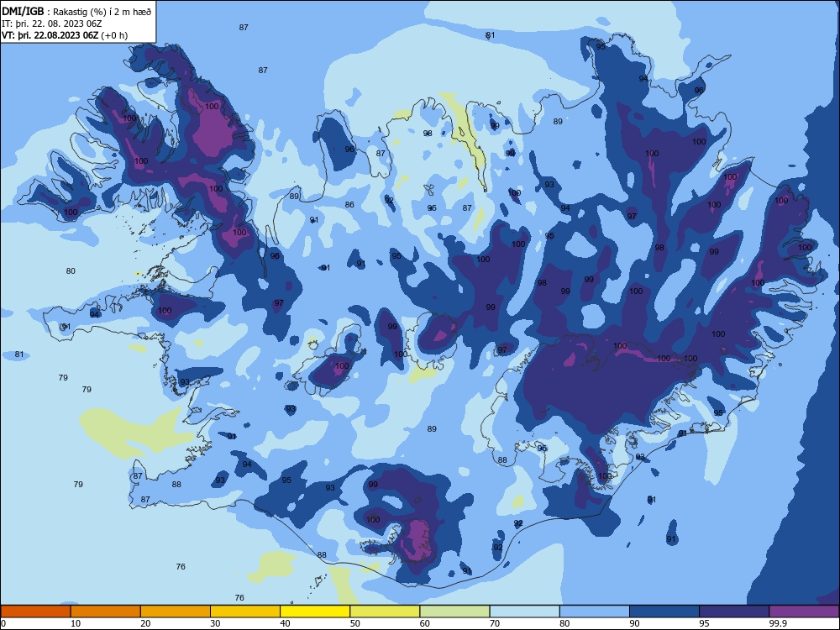Viewport: 840px width, 630px height.
Task: Click the dark orange 0–10 legend color segment
Action: 35,612
